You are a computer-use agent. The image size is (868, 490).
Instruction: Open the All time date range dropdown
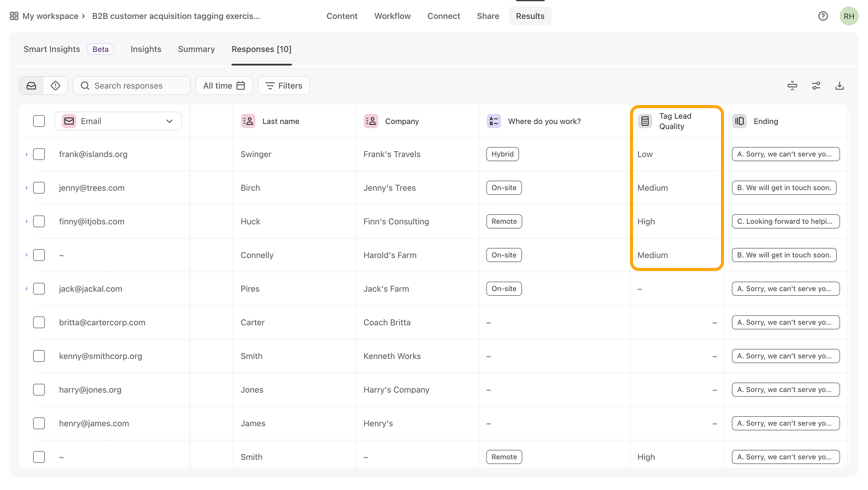[224, 86]
